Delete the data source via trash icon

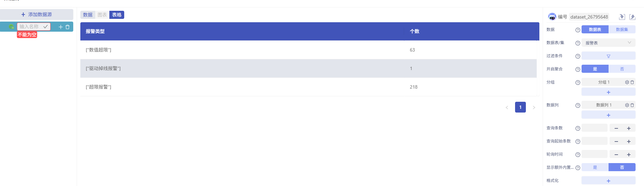tap(68, 27)
